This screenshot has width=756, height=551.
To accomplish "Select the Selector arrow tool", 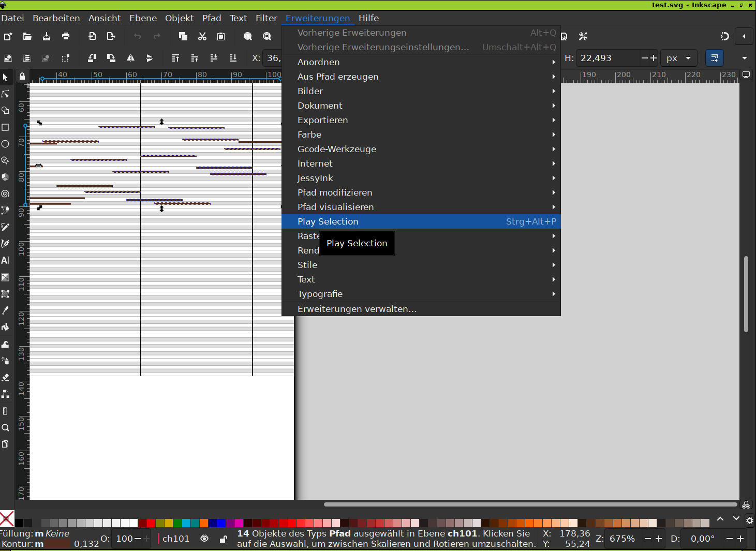I will point(6,77).
